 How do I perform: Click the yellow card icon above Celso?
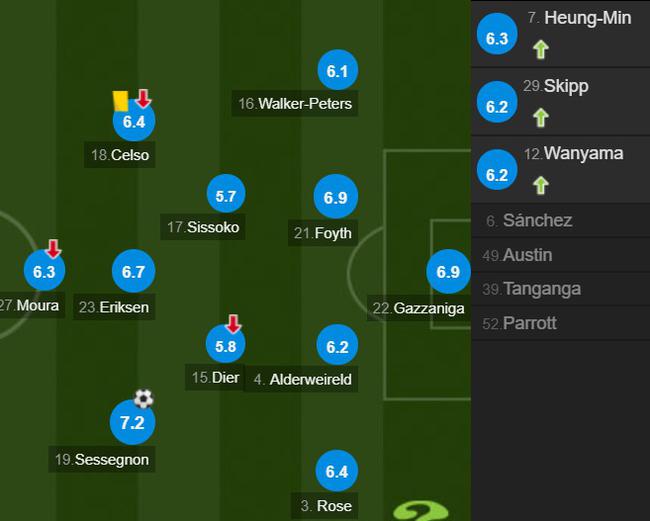(120, 101)
